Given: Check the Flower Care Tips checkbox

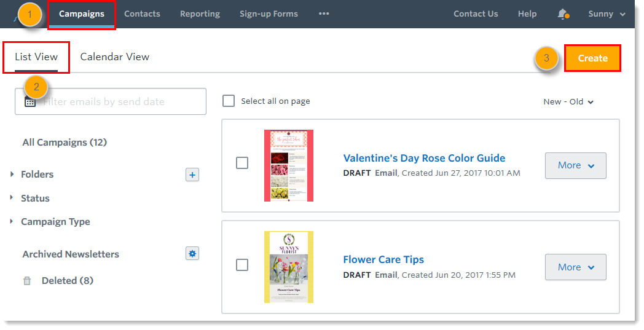Looking at the screenshot, I should pos(242,265).
